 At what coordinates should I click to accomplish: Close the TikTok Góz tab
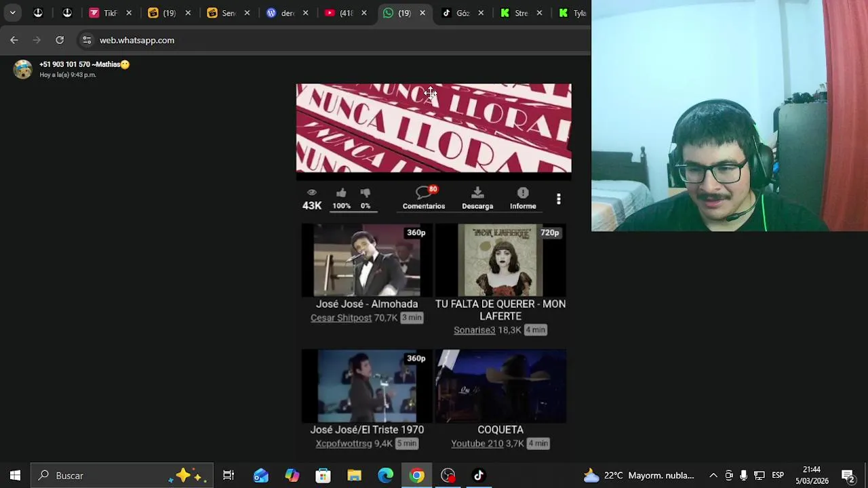click(x=481, y=13)
